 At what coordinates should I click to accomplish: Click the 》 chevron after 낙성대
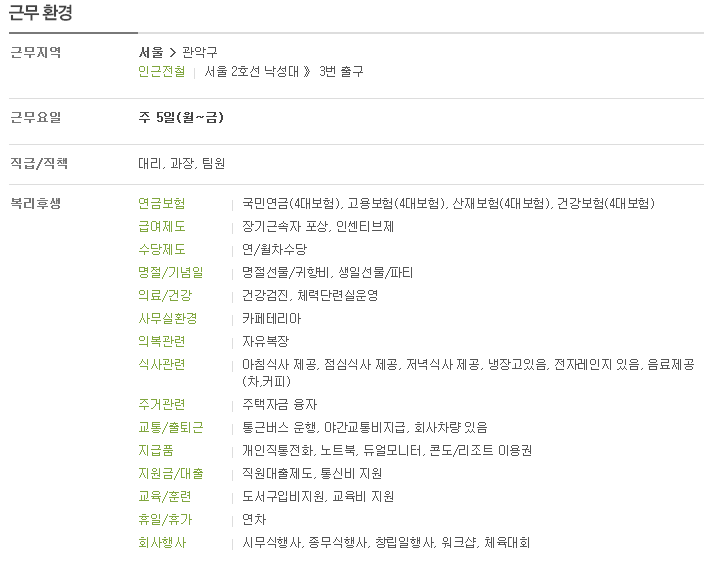pos(308,72)
